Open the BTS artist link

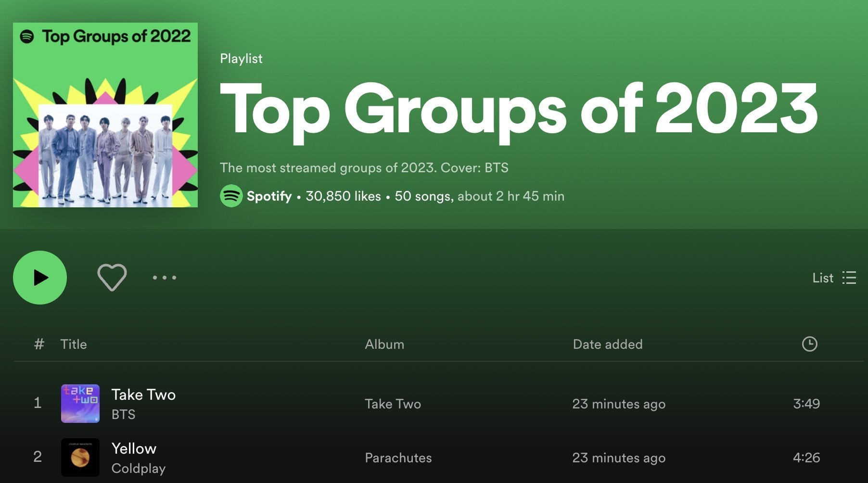123,414
